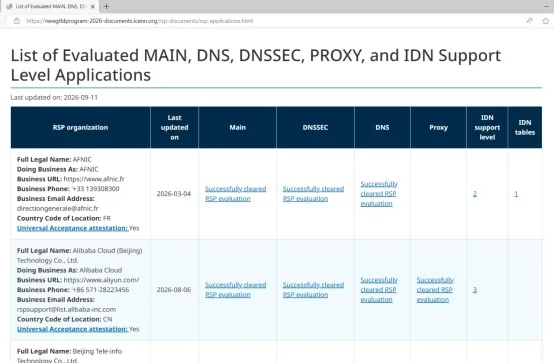Open a new browser tab
The image size is (554, 364).
pos(106,6)
